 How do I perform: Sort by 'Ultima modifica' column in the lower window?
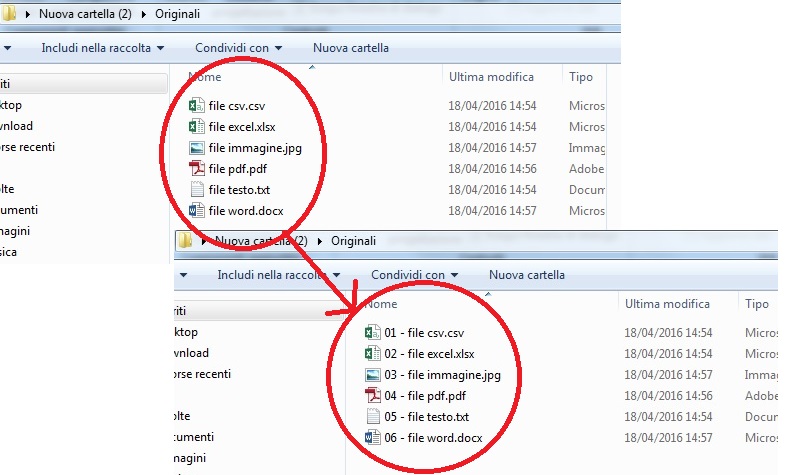point(667,304)
